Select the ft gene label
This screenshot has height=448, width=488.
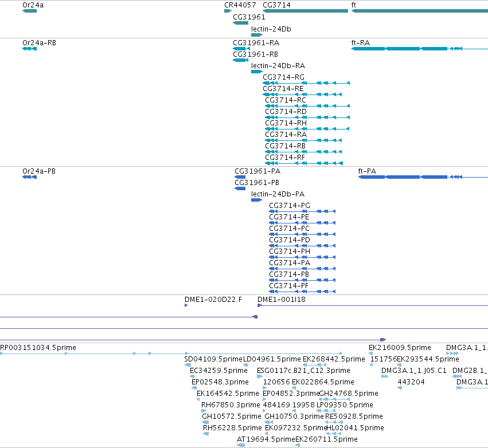[354, 5]
